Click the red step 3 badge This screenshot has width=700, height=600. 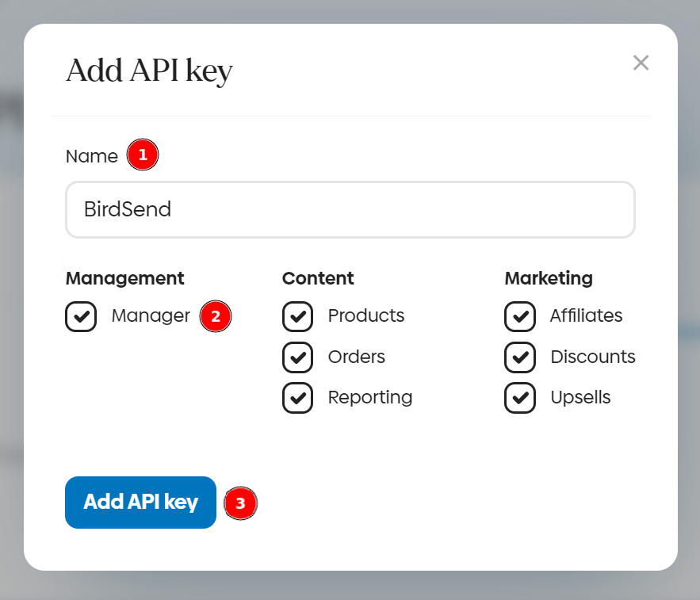[241, 503]
